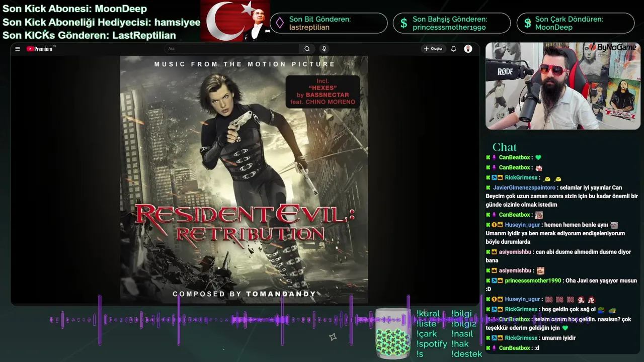
Task: Click the !hak command text
Action: 460,344
